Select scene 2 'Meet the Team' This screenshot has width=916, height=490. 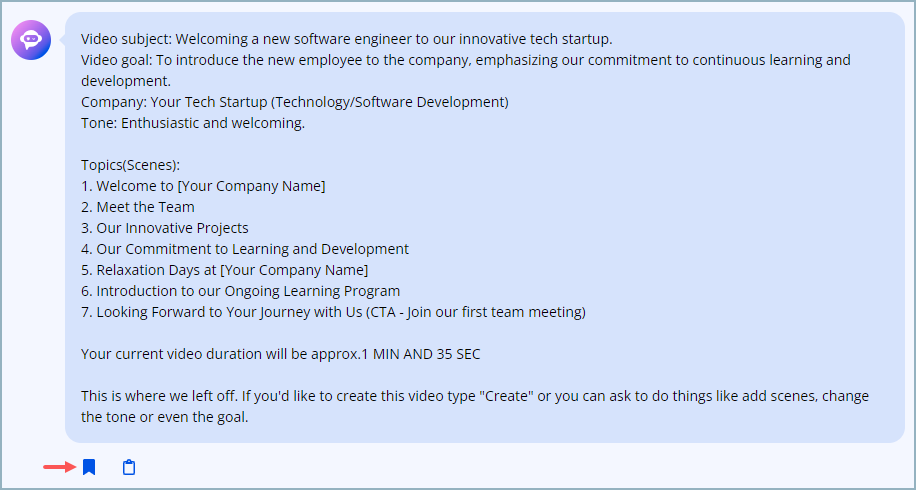tap(138, 207)
